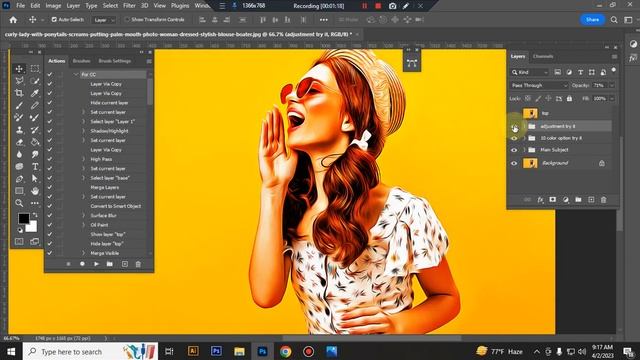Filter layers by type layers icon

pyautogui.click(x=580, y=72)
